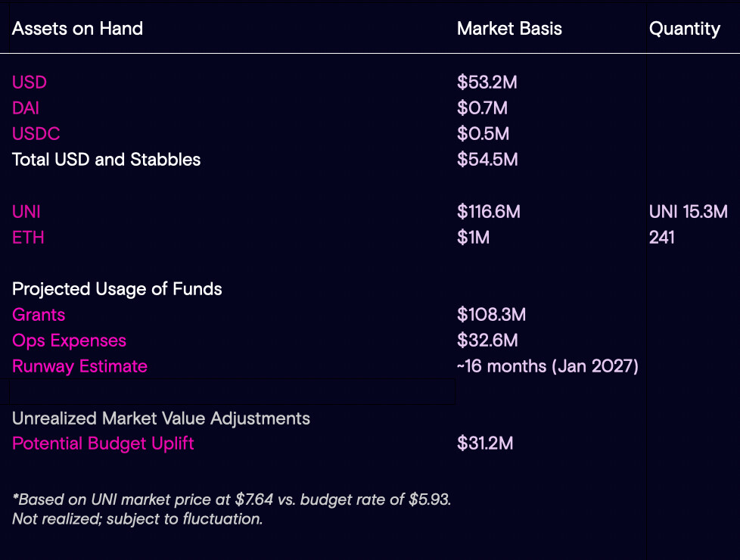Select the UNI asset name label
Image resolution: width=740 pixels, height=560 pixels.
pyautogui.click(x=26, y=212)
